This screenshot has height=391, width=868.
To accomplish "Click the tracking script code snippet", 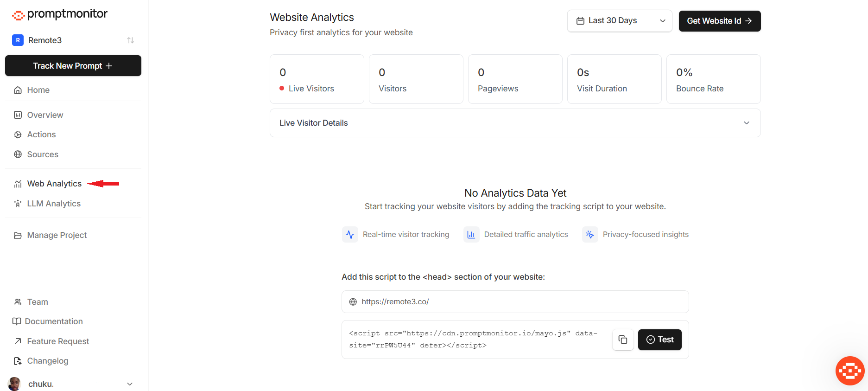I will [473, 340].
